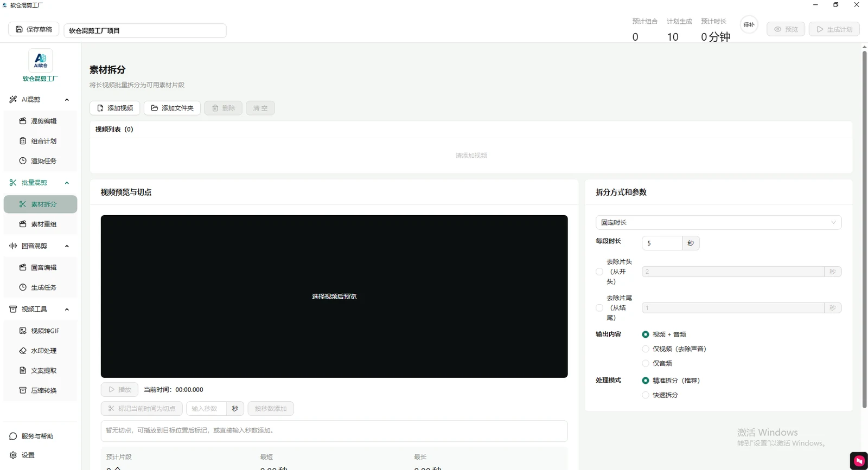Click the 混剪编辑 clapperboard icon
868x470 pixels.
(23, 121)
